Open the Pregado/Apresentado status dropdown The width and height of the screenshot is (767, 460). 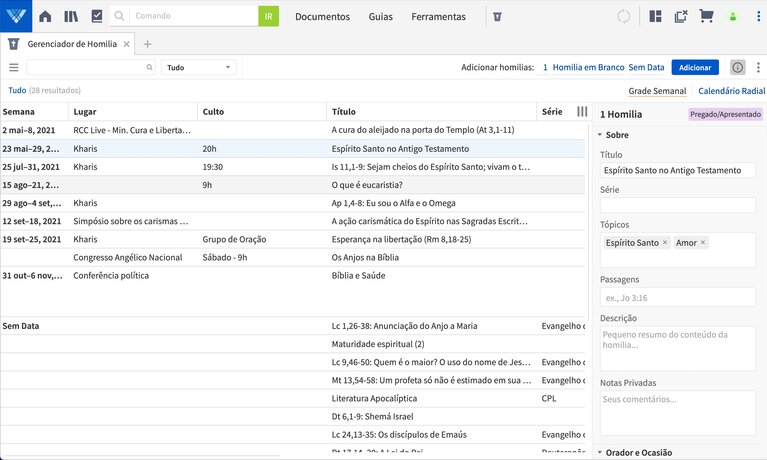(x=725, y=114)
